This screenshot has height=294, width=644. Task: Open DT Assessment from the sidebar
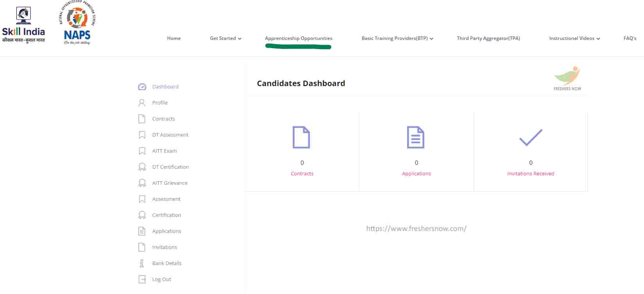tap(170, 135)
